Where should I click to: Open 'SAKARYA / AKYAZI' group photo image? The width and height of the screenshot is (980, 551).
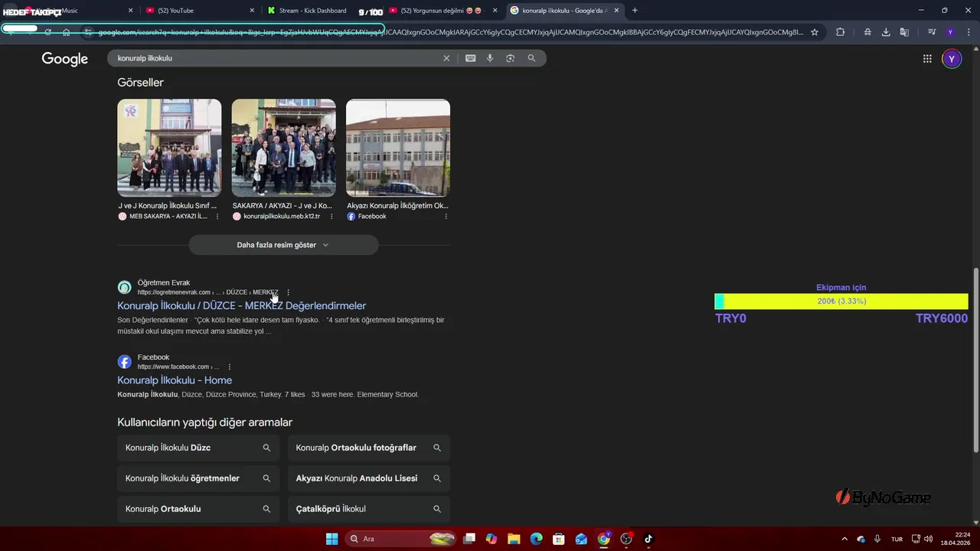(x=283, y=148)
